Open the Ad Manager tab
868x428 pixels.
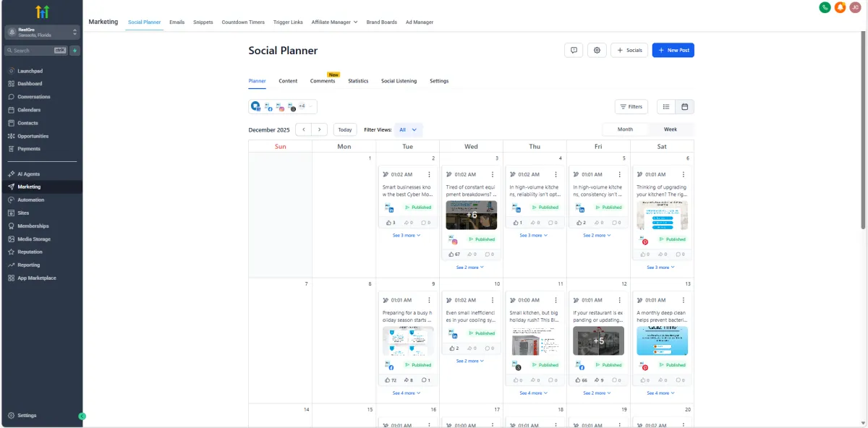point(420,22)
